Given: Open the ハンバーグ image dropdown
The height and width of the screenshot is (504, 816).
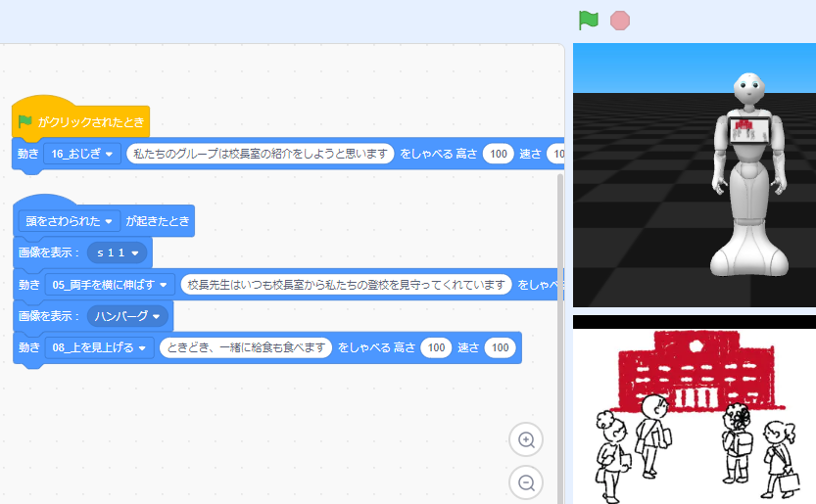Looking at the screenshot, I should (127, 316).
